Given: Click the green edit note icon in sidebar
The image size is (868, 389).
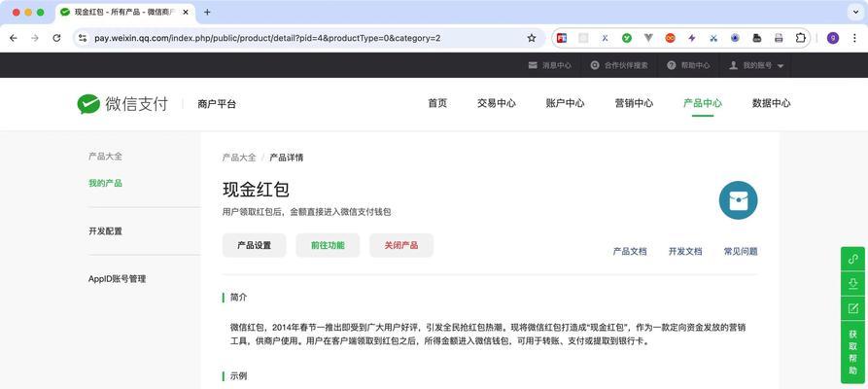Looking at the screenshot, I should [852, 308].
